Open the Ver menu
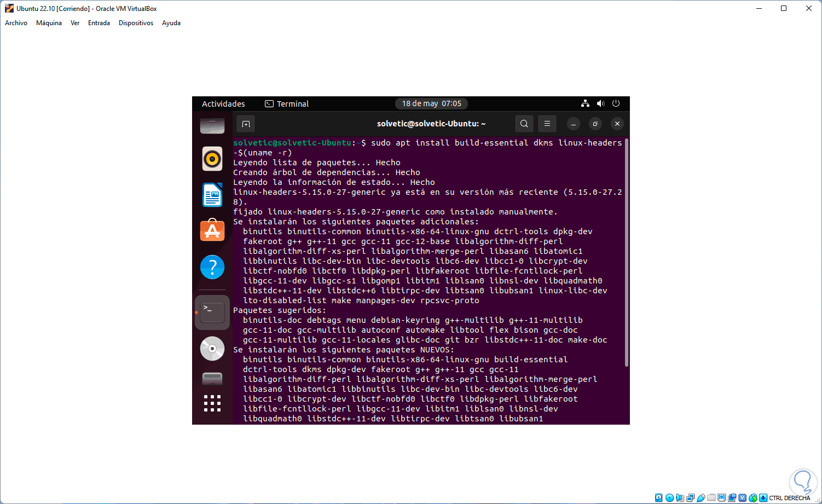Image resolution: width=822 pixels, height=504 pixels. tap(75, 23)
